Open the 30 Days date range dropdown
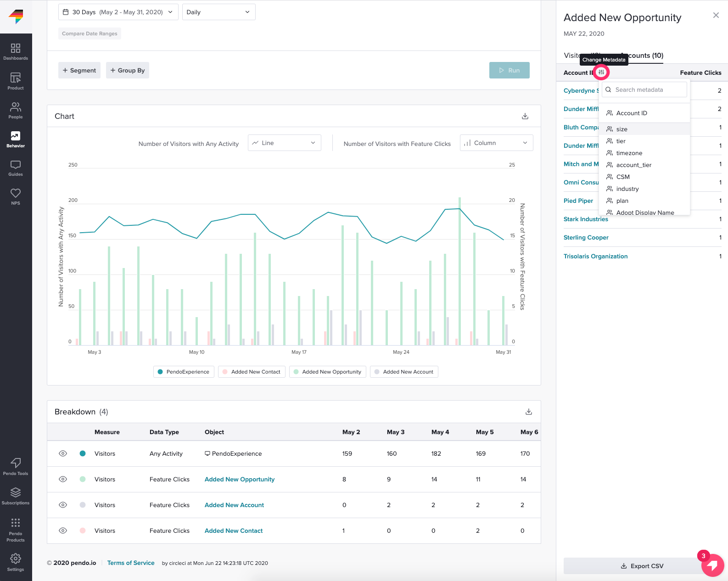The height and width of the screenshot is (581, 728). 118,12
